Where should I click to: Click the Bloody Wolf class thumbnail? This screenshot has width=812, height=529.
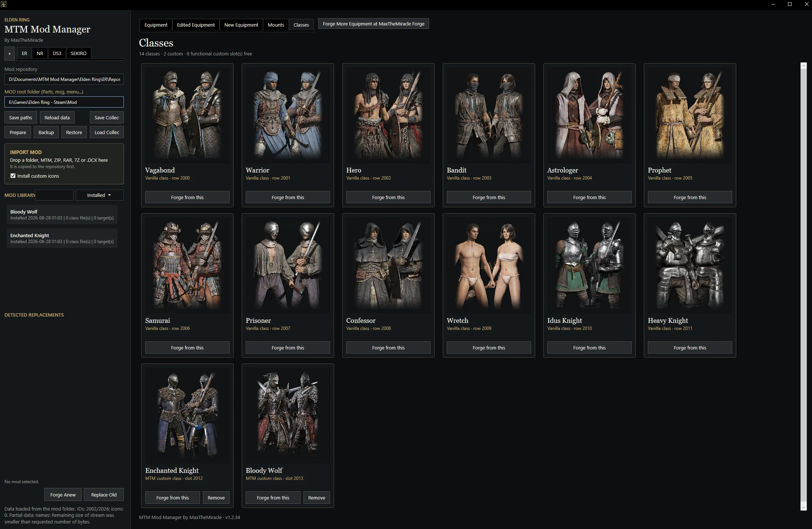pyautogui.click(x=288, y=416)
